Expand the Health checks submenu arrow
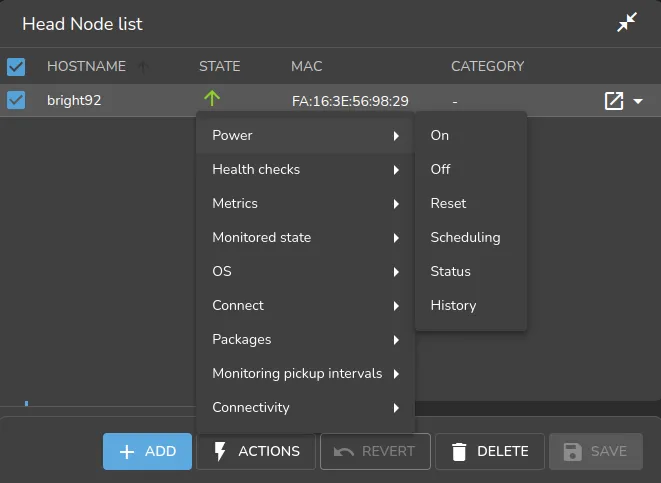The height and width of the screenshot is (483, 661). point(396,170)
